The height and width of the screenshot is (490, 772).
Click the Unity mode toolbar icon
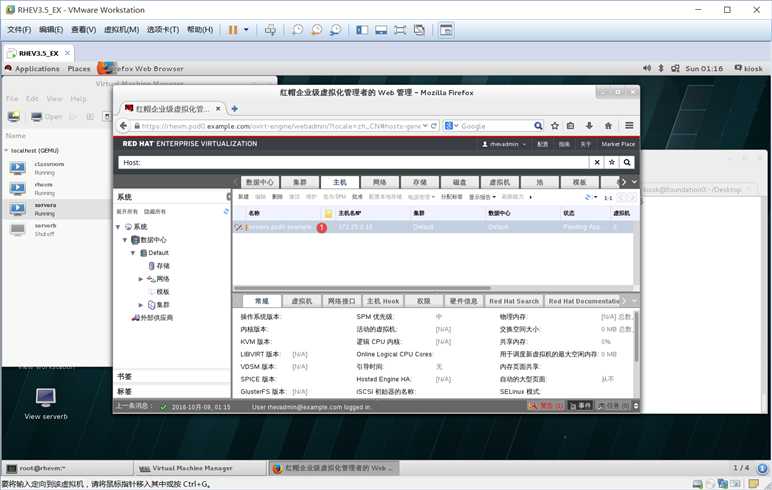[x=419, y=30]
